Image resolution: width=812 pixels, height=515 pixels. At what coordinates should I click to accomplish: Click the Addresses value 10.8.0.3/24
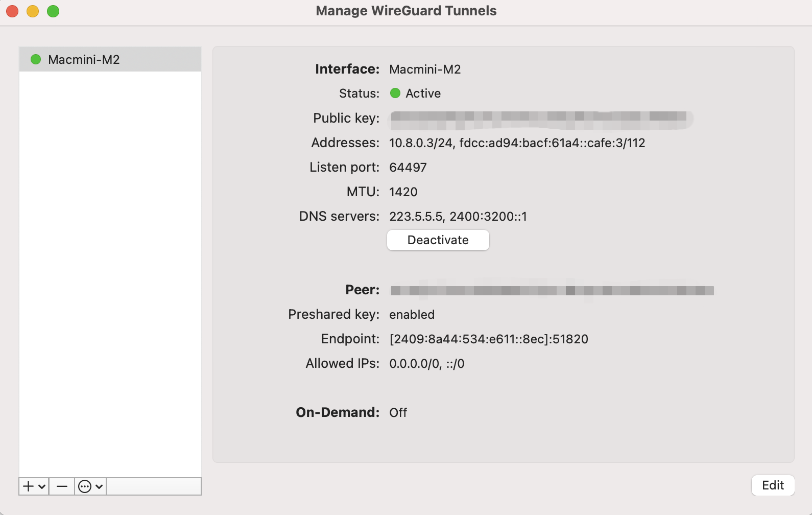point(421,143)
